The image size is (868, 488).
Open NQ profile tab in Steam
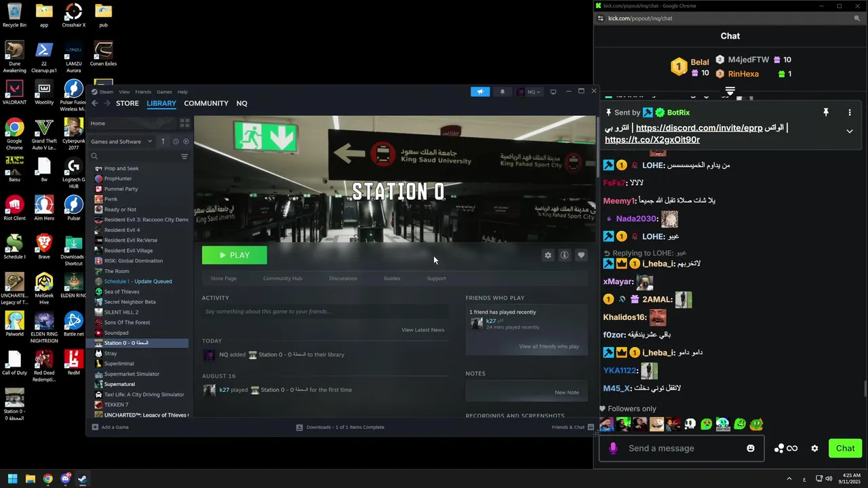click(x=241, y=103)
